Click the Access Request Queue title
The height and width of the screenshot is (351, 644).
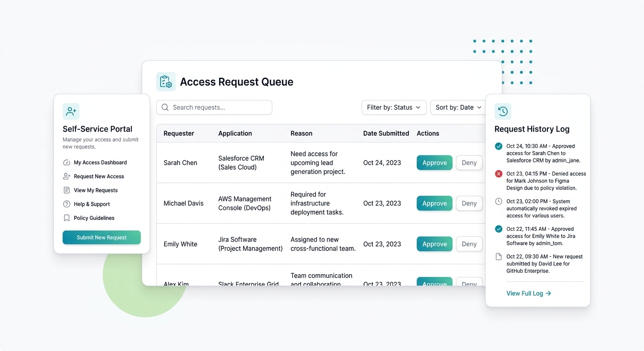click(x=236, y=82)
